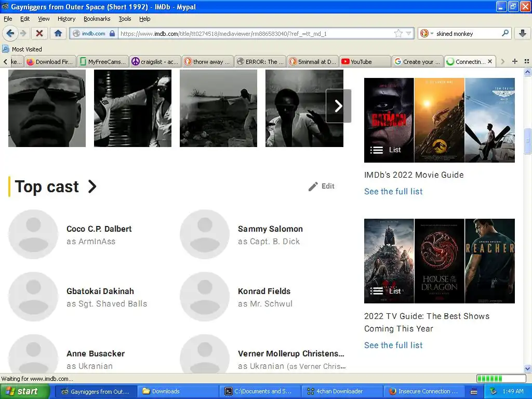This screenshot has width=532, height=399.
Task: Switch to the ERROR: The... tab
Action: click(260, 61)
